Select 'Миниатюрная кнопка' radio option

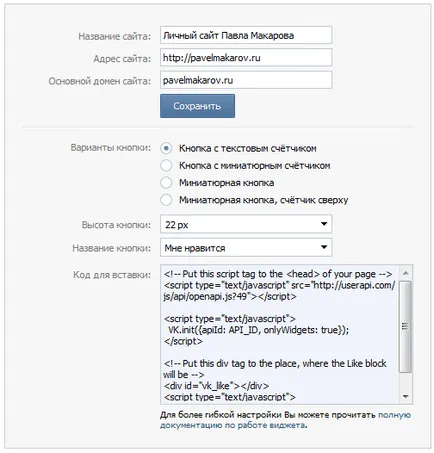pyautogui.click(x=166, y=183)
